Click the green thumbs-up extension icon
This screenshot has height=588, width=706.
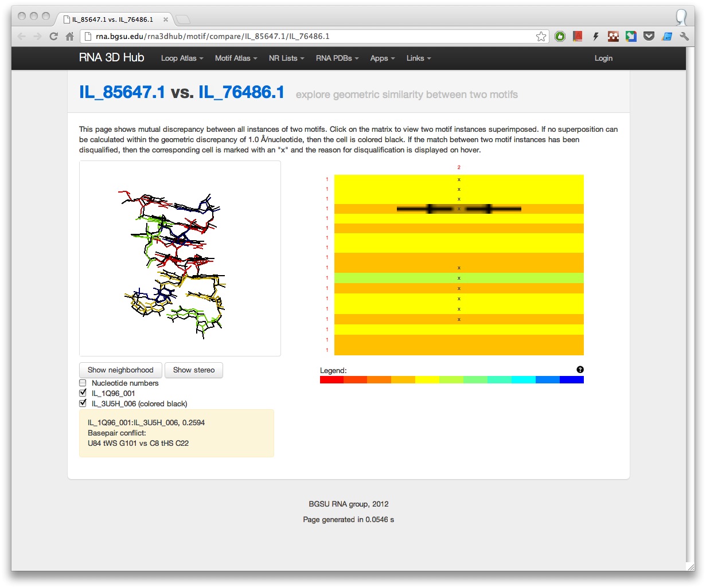(x=560, y=37)
